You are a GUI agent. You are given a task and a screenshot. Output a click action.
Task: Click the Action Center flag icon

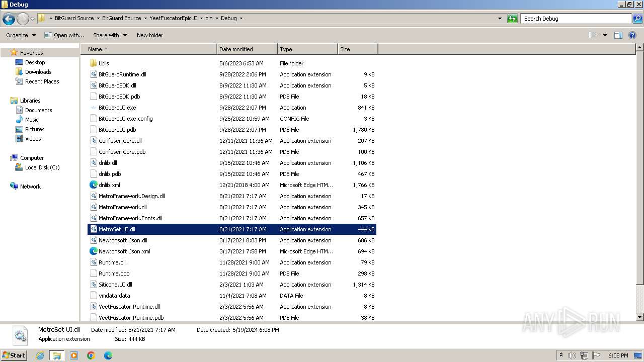coord(596,355)
